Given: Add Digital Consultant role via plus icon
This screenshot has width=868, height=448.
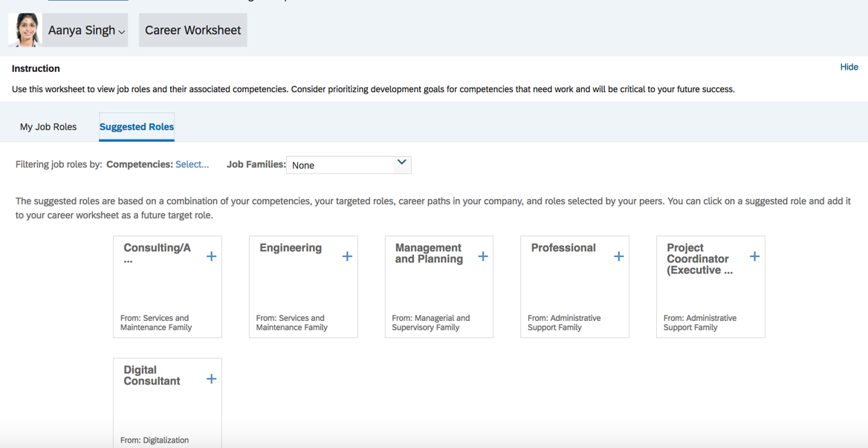Looking at the screenshot, I should pyautogui.click(x=210, y=377).
